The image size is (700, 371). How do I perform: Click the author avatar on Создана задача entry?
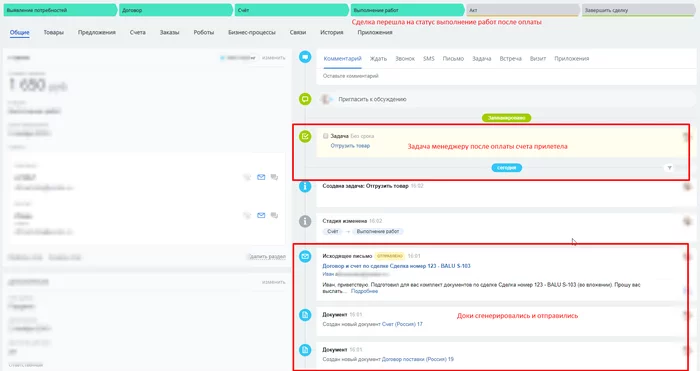688,187
